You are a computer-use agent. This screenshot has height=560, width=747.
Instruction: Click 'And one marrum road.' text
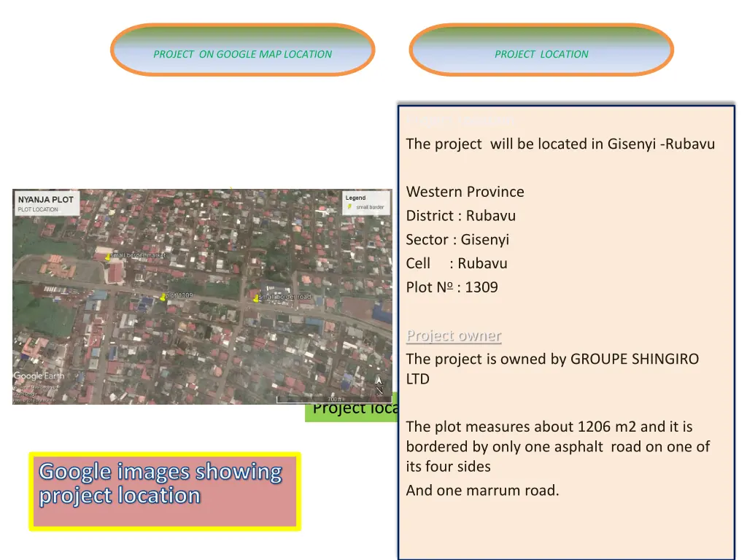coord(483,491)
